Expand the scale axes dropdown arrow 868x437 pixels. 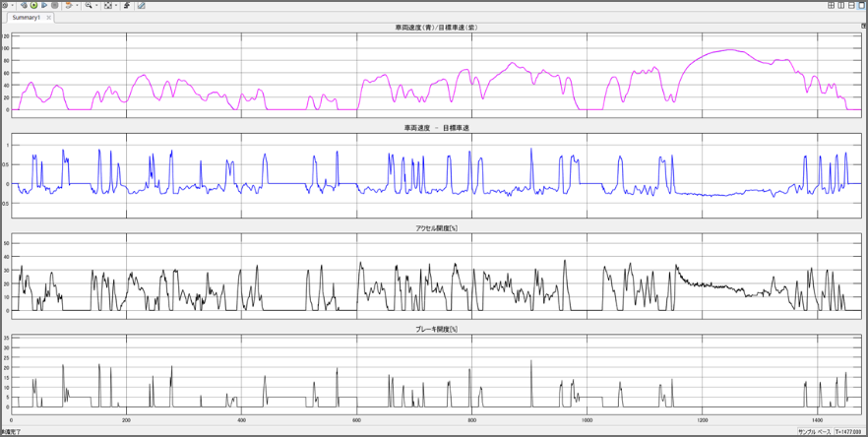116,5
